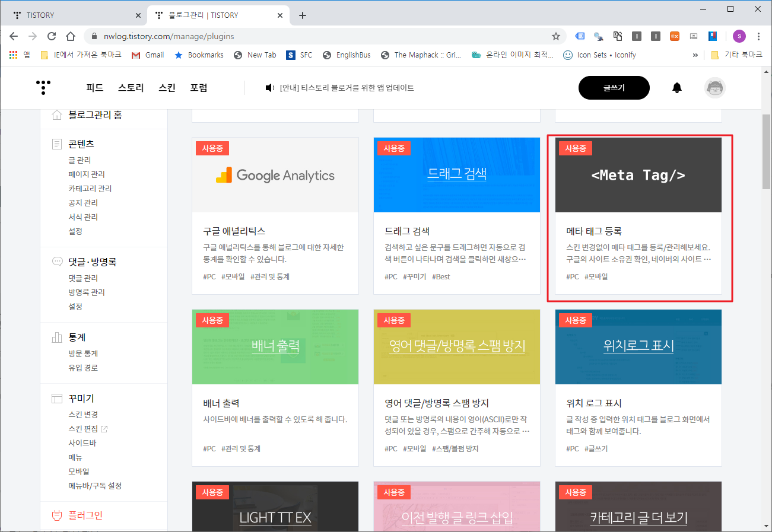Click the Tistory logo icon
772x532 pixels.
click(43, 88)
